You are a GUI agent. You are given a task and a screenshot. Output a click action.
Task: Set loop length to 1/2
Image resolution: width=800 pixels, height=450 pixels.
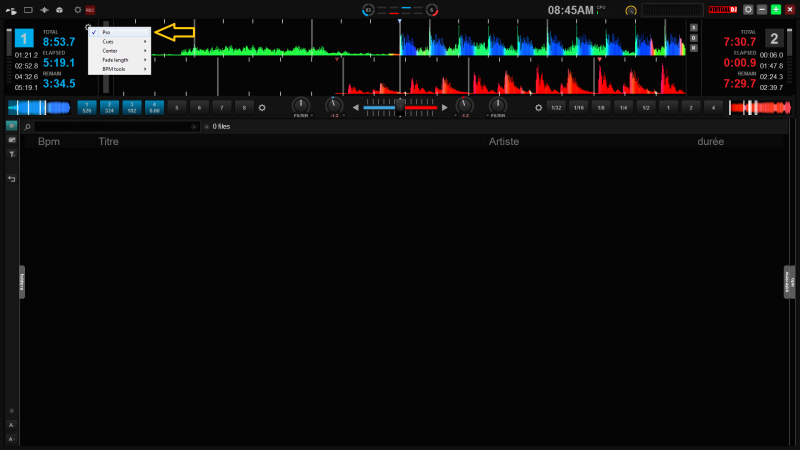pos(646,108)
